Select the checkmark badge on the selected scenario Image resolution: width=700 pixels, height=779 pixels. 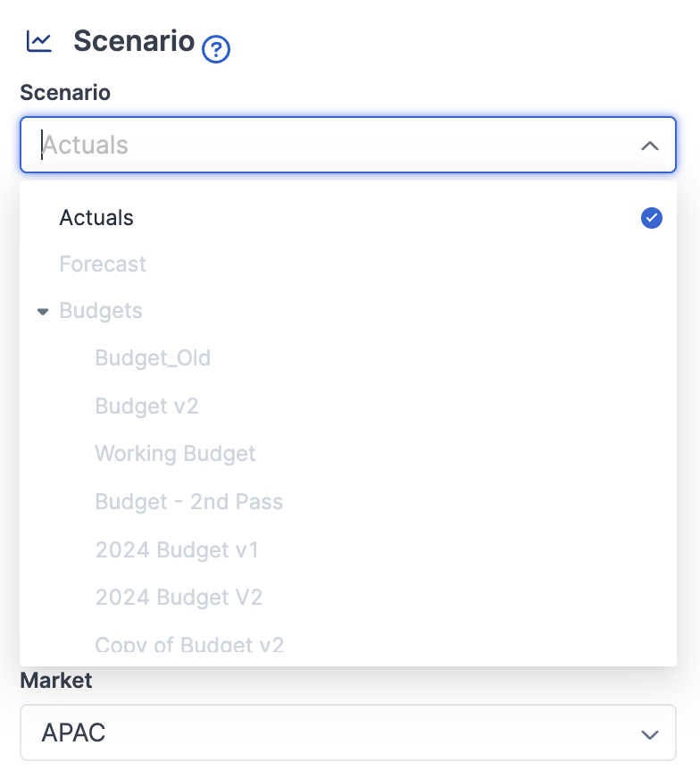(x=651, y=217)
